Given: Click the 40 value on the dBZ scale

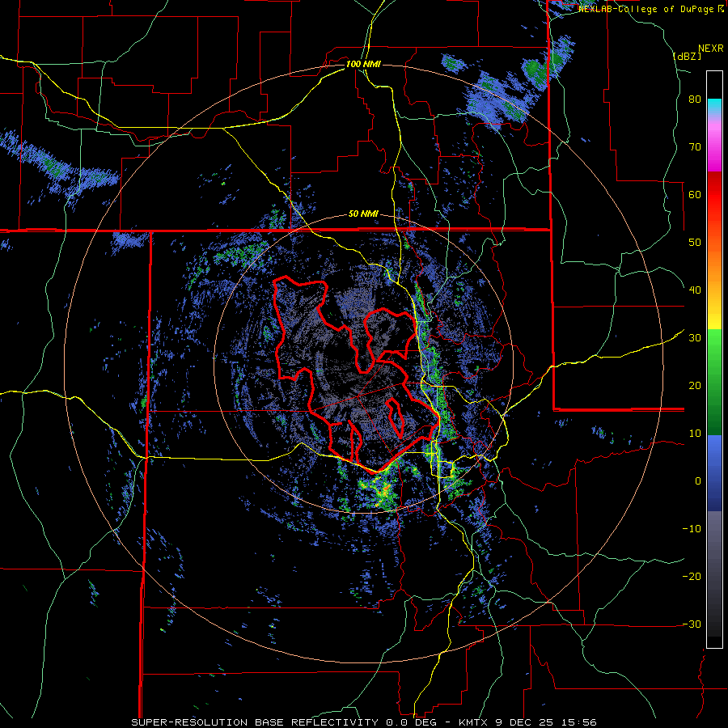Looking at the screenshot, I should [x=695, y=290].
